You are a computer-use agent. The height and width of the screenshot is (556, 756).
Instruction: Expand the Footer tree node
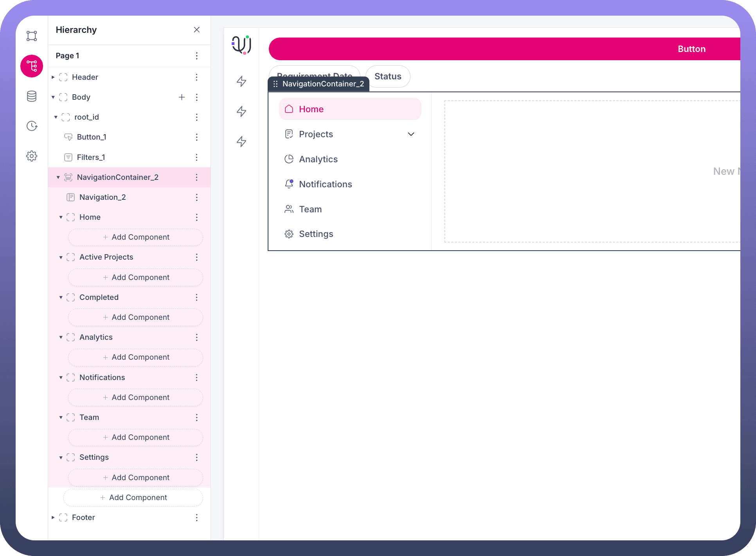(53, 517)
